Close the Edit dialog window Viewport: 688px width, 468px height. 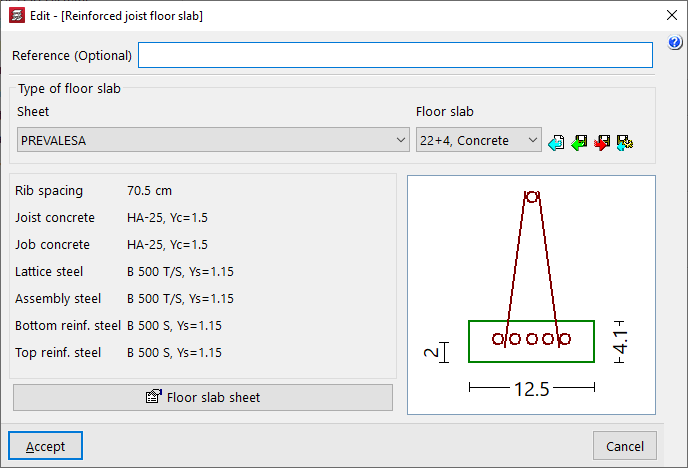point(670,16)
